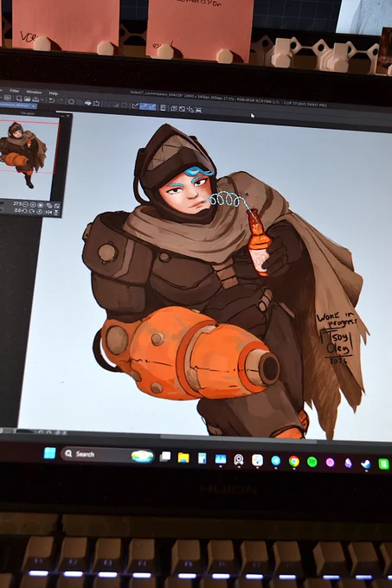Screen dimensions: 392x588
Task: Open the Windows Start menu
Action: pos(49,452)
